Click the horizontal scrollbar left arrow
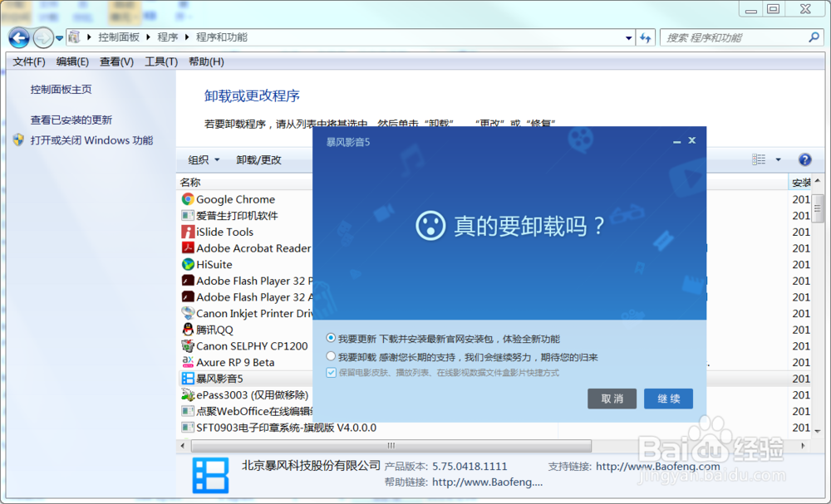Viewport: 831px width, 504px height. [183, 446]
